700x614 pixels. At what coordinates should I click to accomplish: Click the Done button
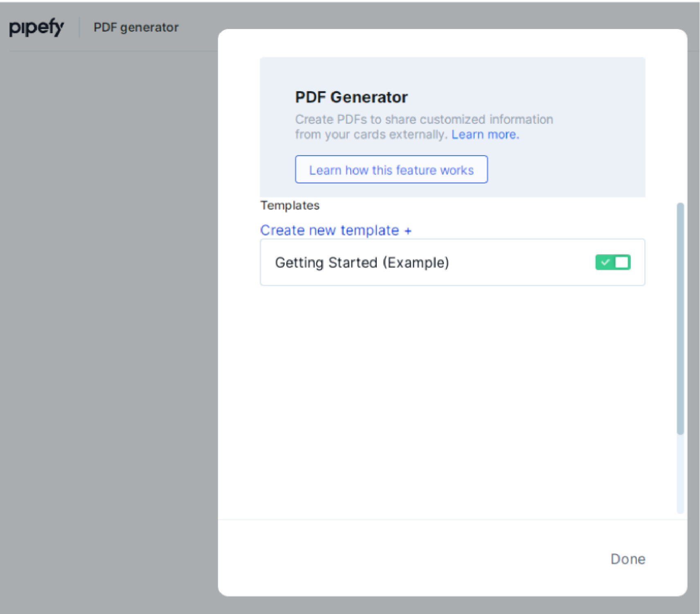coord(628,559)
